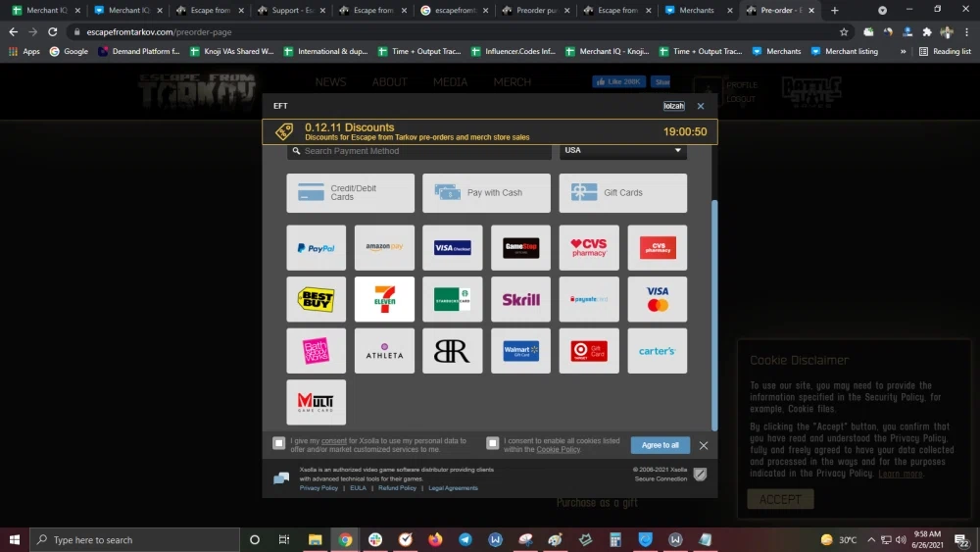Open USA country dropdown
Viewport: 980px width, 552px height.
coord(622,150)
